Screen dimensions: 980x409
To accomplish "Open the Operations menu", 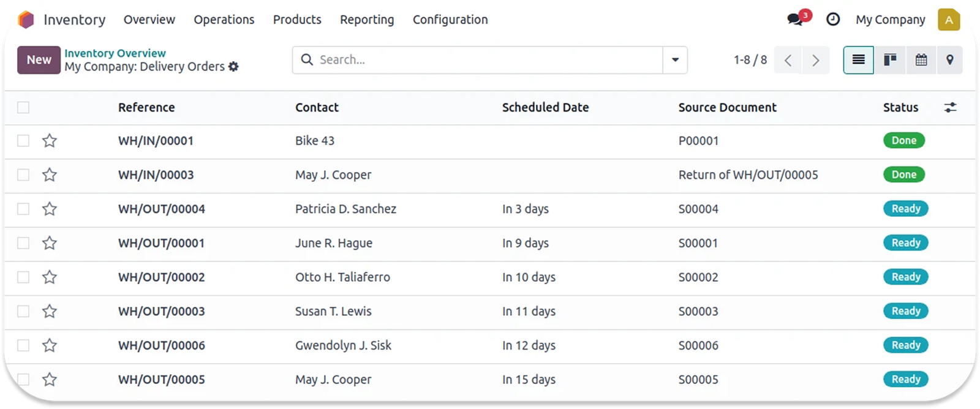I will click(x=224, y=20).
